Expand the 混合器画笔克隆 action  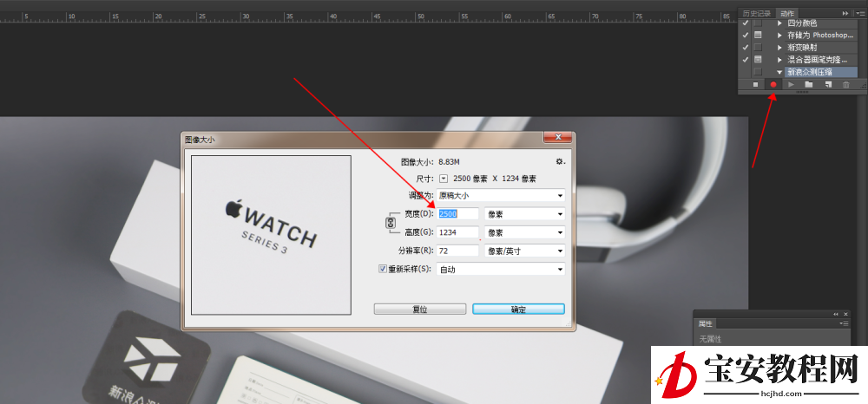click(x=779, y=59)
